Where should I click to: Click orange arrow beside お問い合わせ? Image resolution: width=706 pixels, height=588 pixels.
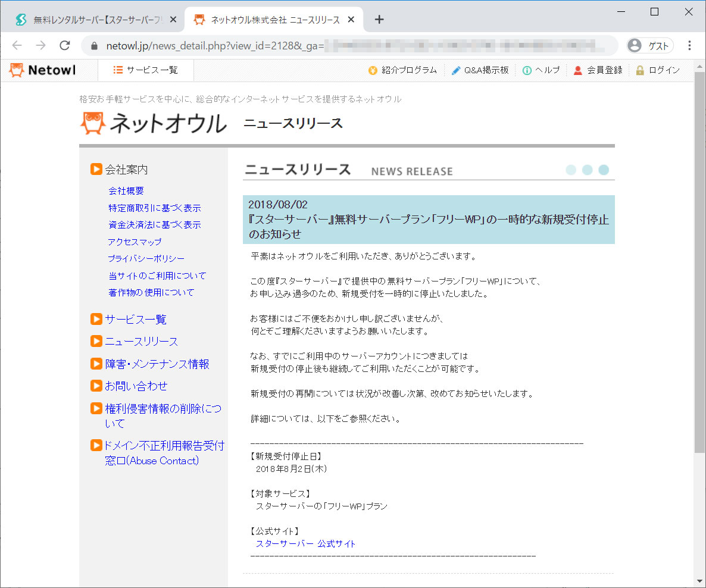click(96, 386)
